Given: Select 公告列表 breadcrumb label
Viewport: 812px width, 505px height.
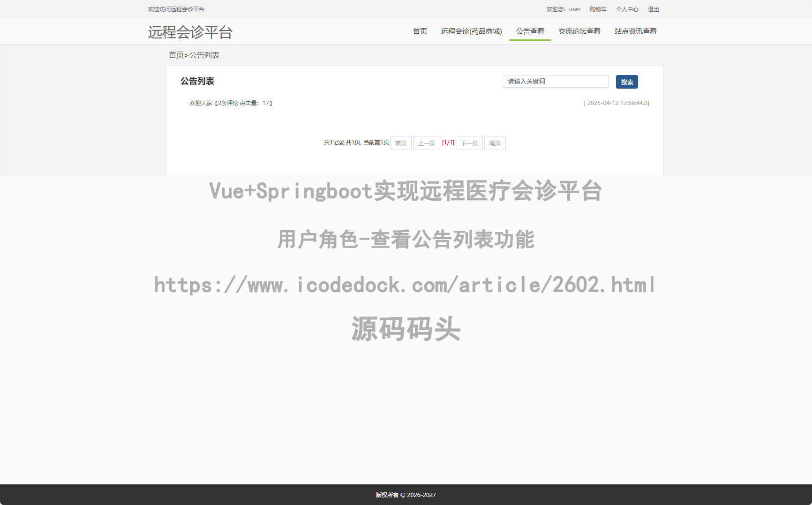Looking at the screenshot, I should pos(205,55).
